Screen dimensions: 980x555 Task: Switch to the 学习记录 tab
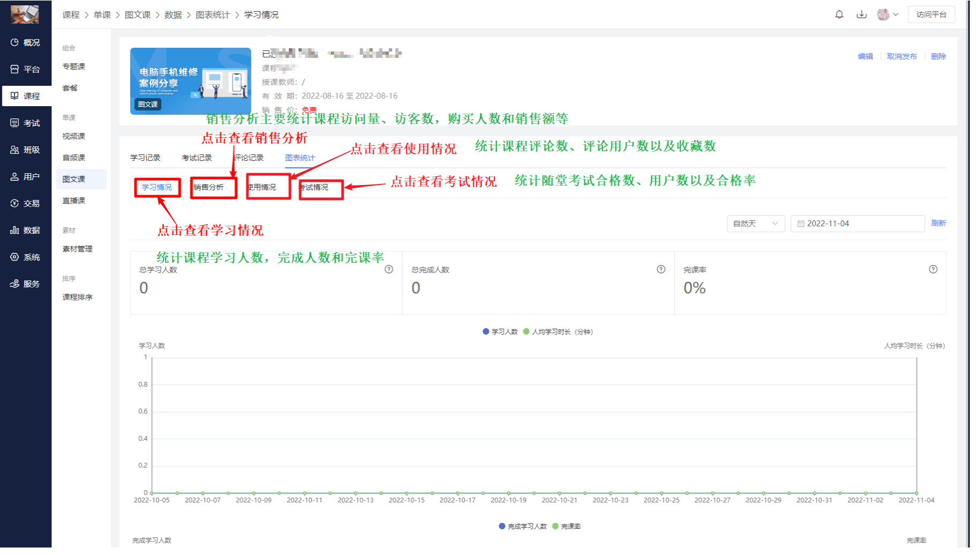145,158
